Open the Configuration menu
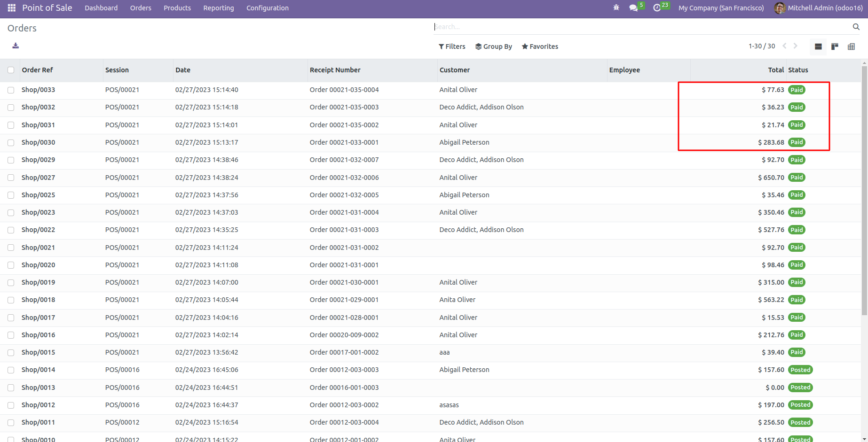 267,8
